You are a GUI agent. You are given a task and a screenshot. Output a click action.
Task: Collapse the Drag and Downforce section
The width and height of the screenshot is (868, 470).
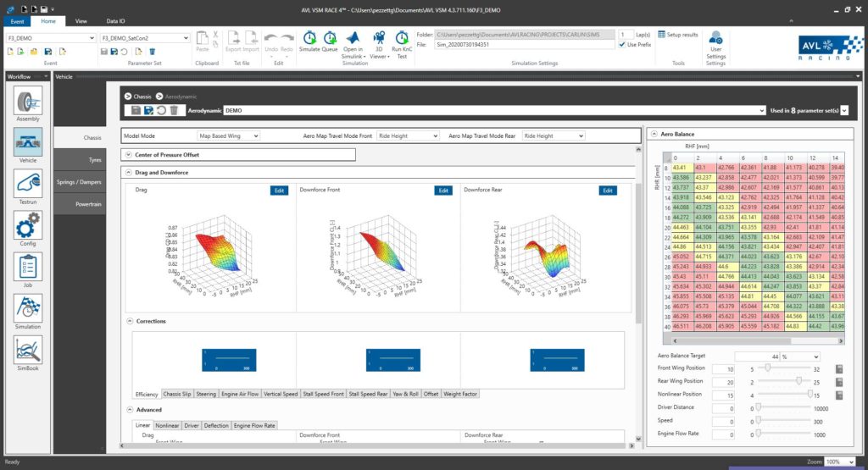(x=129, y=173)
